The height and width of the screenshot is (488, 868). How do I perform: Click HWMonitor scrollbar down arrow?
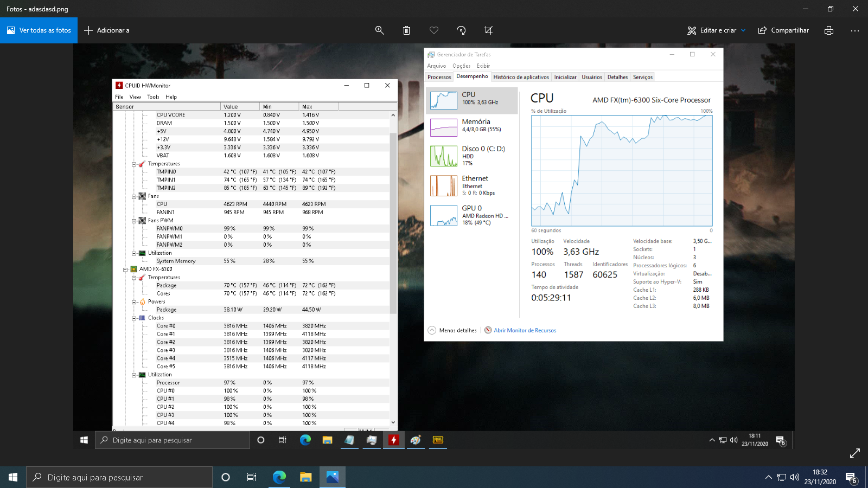pyautogui.click(x=393, y=422)
